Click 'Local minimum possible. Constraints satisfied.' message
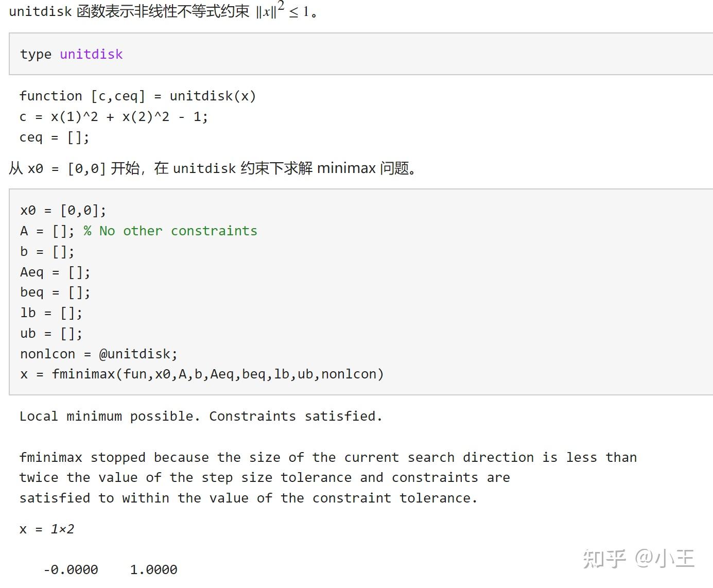The width and height of the screenshot is (713, 588). pos(201,416)
